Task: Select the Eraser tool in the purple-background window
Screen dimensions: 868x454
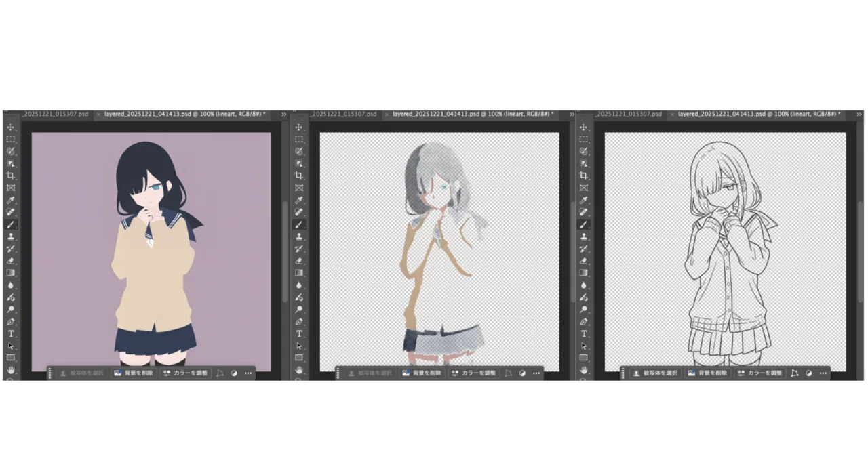Action: click(x=11, y=262)
